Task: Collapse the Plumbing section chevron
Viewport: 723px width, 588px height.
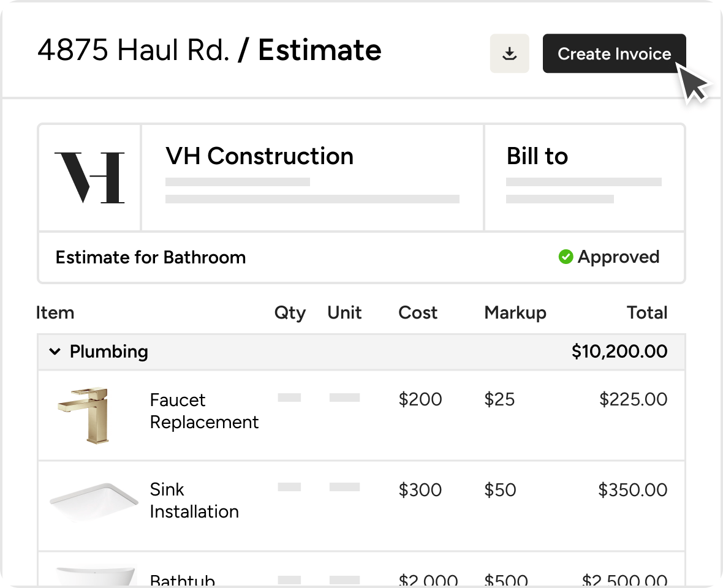Action: [x=55, y=352]
